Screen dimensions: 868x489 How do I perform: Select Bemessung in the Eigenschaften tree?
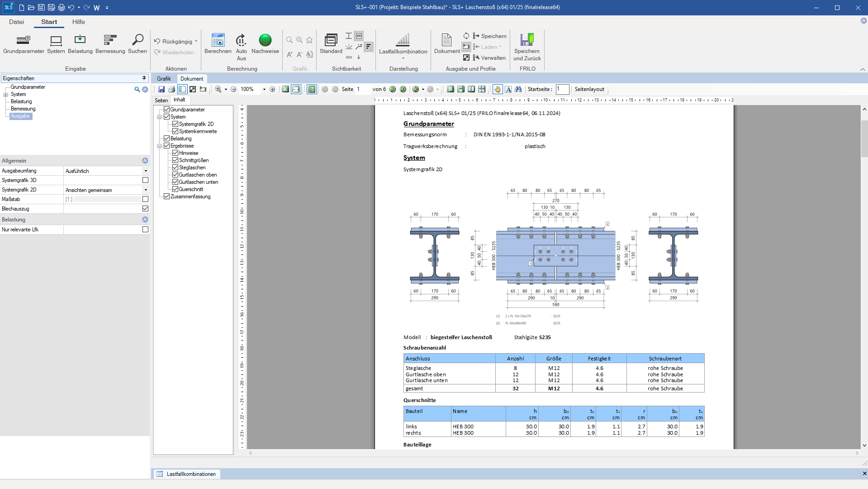click(23, 109)
